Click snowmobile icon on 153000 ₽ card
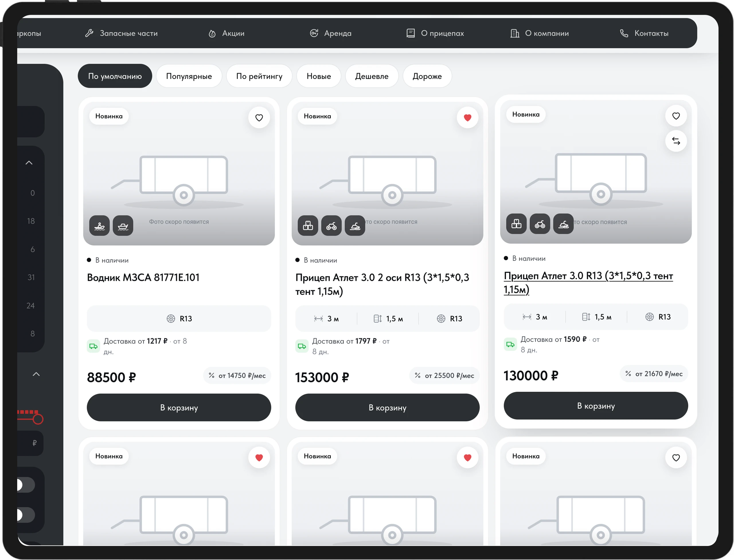734x560 pixels. coord(355,226)
